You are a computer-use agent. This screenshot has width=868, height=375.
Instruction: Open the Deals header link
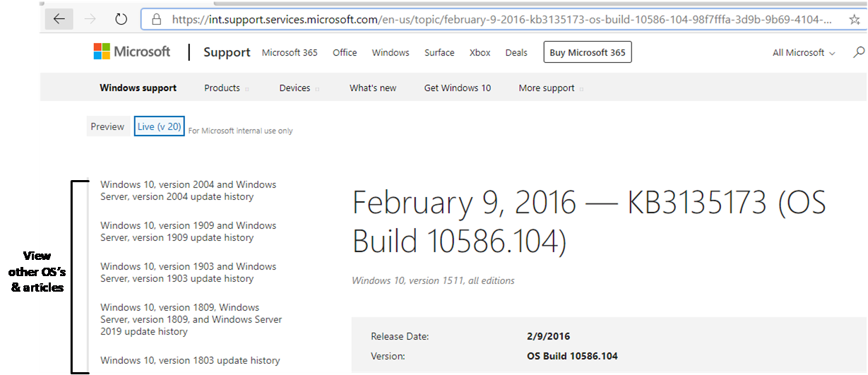(516, 52)
